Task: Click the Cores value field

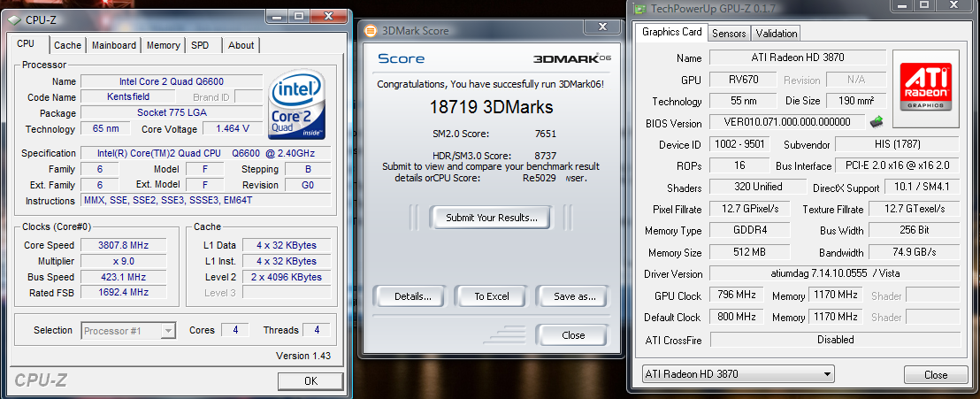Action: 235,330
